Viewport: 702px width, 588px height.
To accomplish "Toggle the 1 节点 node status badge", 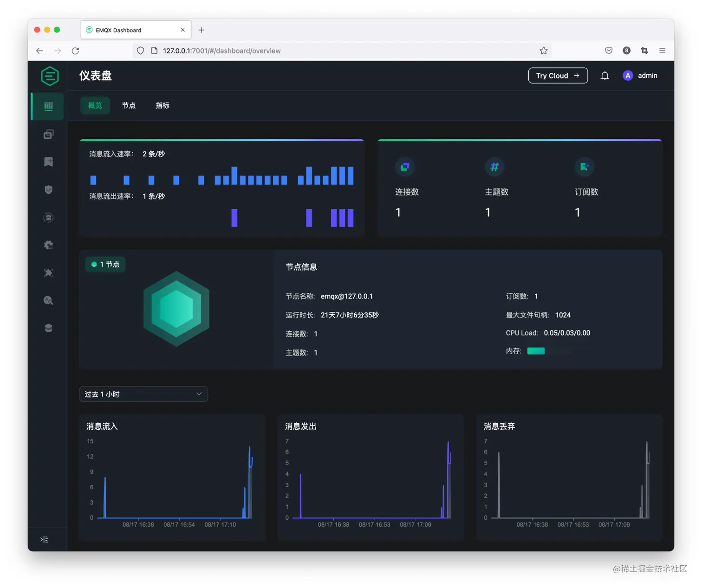I will (105, 264).
